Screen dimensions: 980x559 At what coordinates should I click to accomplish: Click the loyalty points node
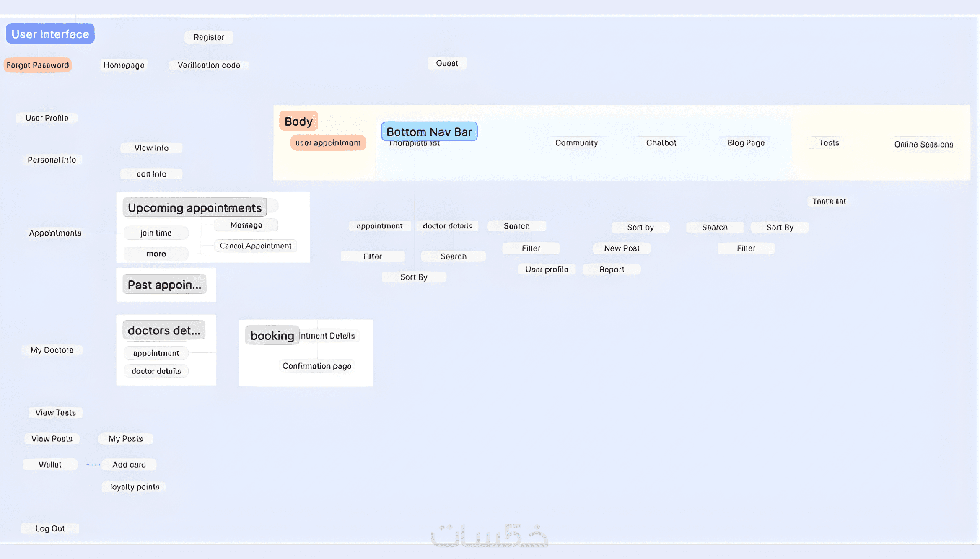[135, 487]
